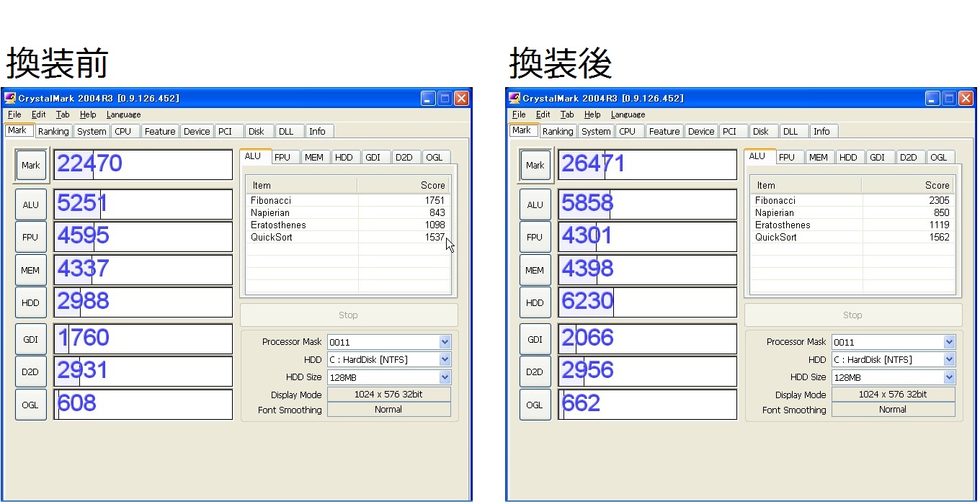980x504 pixels.
Task: Select the QuickSort row showing score 1562
Action: (852, 237)
